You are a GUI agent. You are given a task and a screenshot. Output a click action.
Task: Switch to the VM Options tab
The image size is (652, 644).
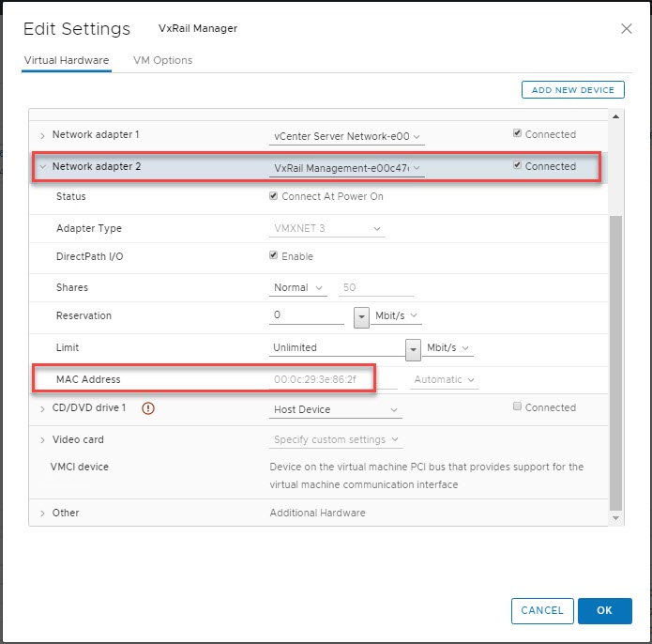point(162,60)
